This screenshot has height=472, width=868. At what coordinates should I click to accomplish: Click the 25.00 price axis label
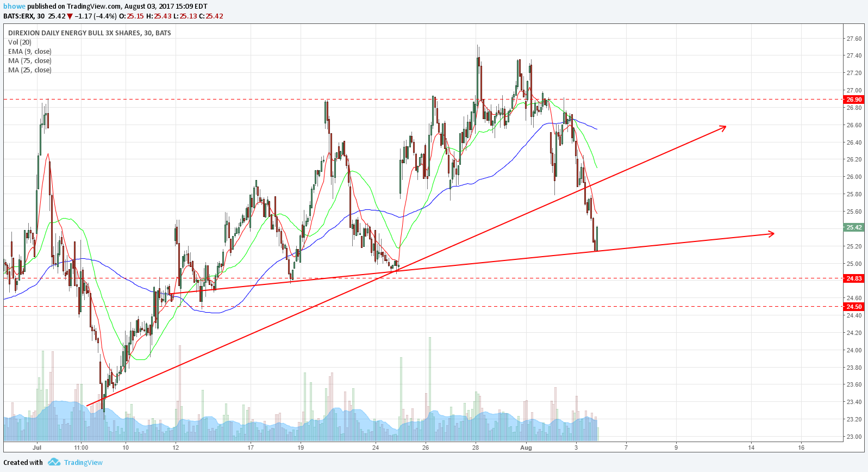pyautogui.click(x=854, y=264)
